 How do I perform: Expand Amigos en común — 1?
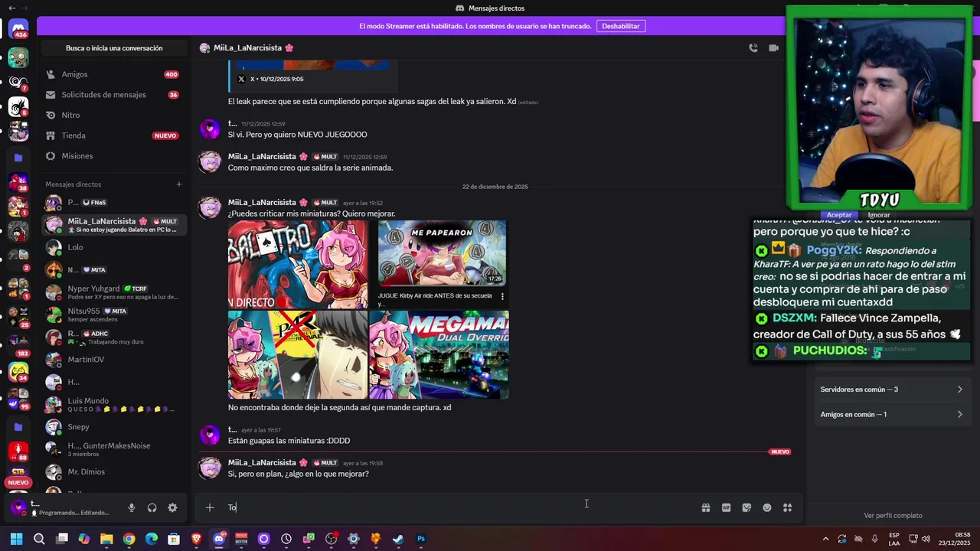click(891, 415)
